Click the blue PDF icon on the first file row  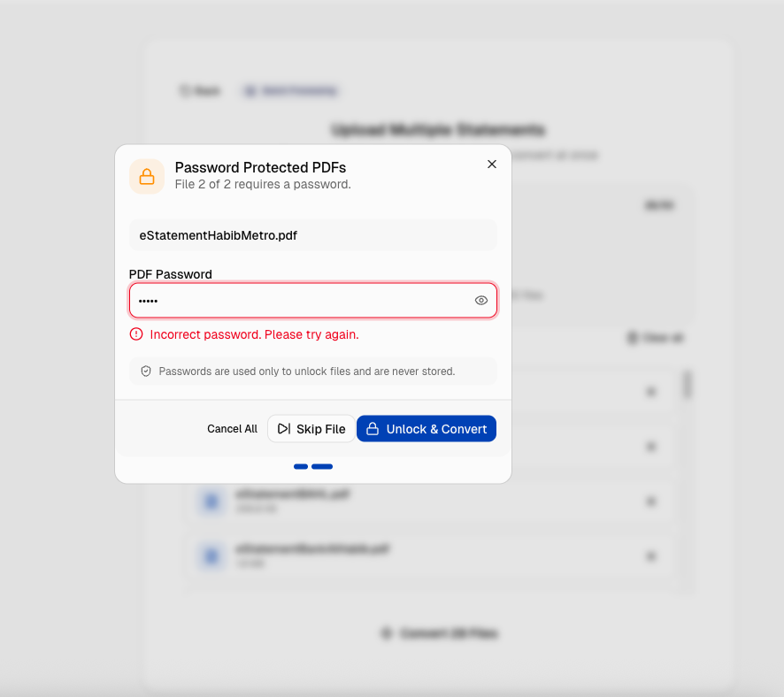click(x=211, y=502)
